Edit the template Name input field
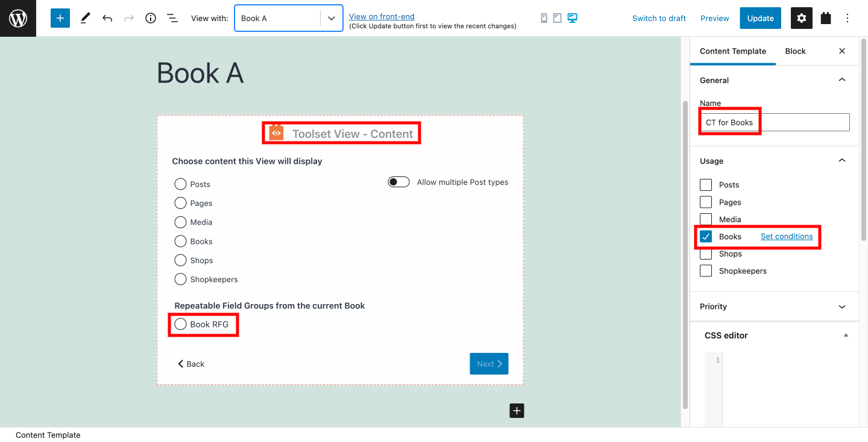The image size is (868, 442). tap(775, 122)
